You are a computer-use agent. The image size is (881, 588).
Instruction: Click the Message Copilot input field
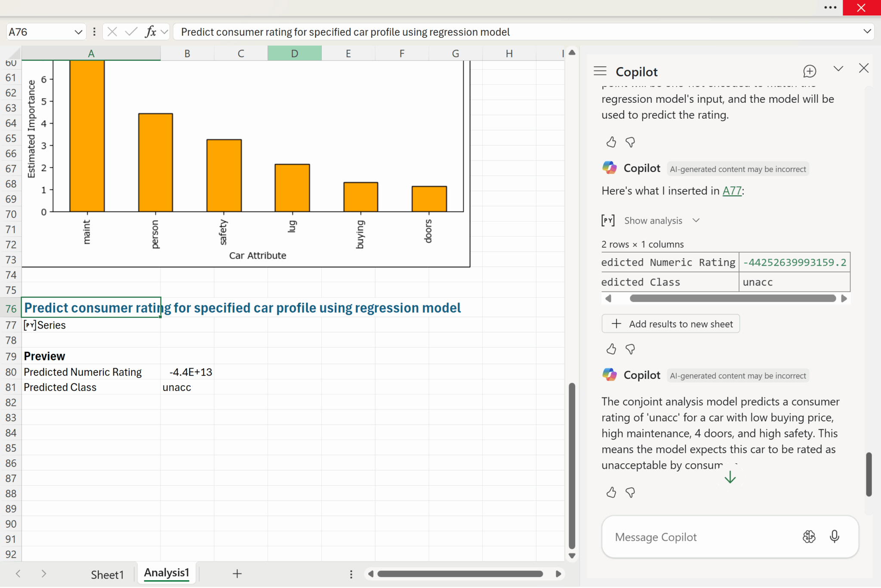(x=701, y=537)
